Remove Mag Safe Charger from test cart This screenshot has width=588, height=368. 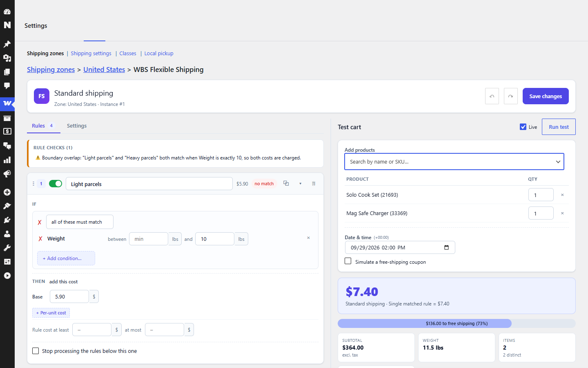[x=562, y=213]
